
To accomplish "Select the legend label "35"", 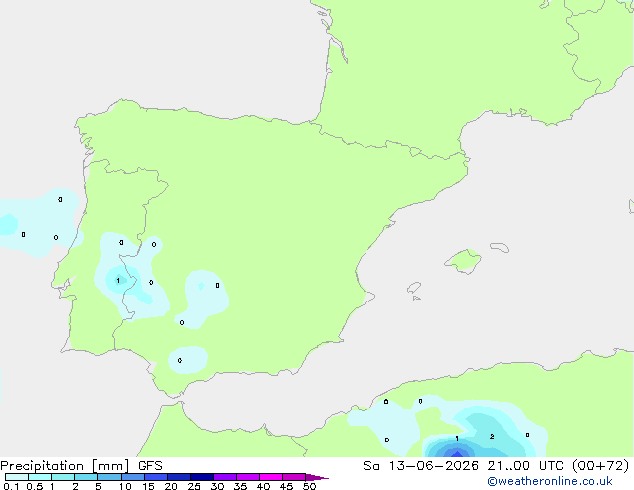I will pos(240,486).
